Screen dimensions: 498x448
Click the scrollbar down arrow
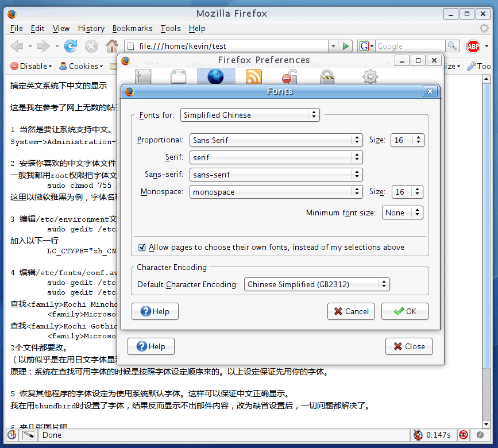(486, 424)
